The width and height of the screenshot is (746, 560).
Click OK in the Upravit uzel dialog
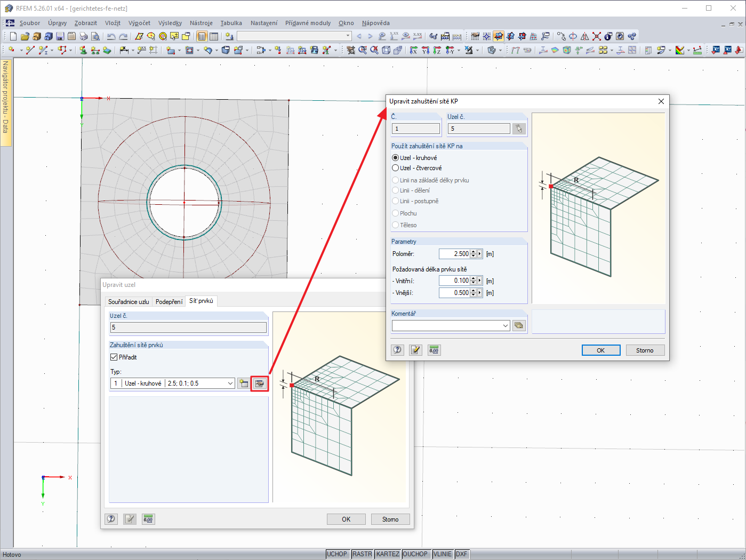346,519
